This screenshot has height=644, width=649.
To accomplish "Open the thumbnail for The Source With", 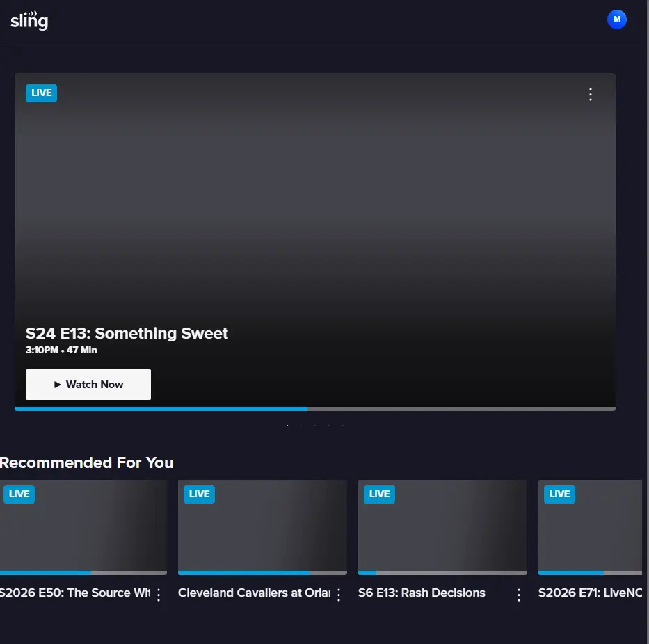I will pyautogui.click(x=83, y=526).
